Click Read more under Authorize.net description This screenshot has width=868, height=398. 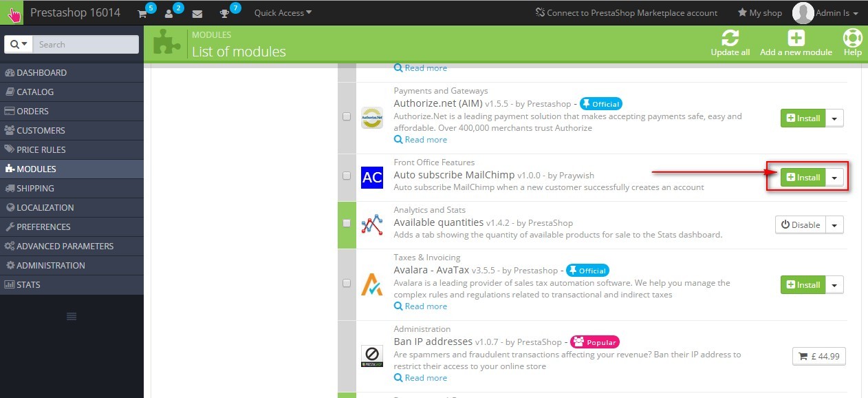[420, 140]
